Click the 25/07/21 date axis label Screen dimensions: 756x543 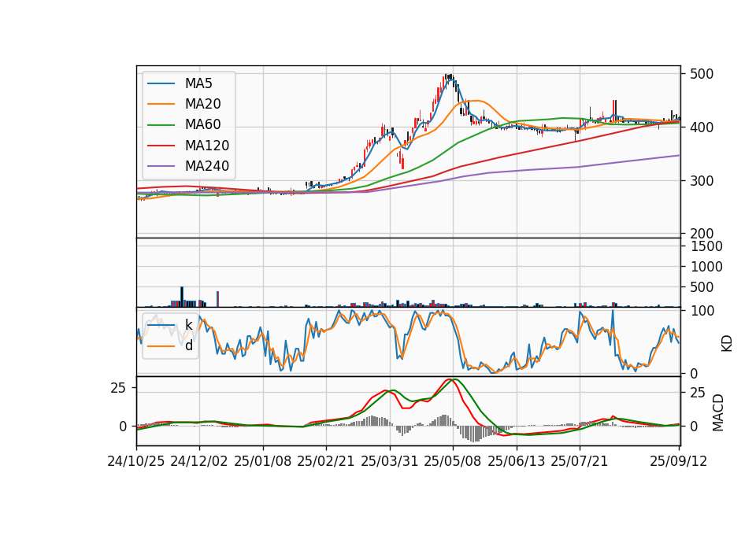point(579,461)
